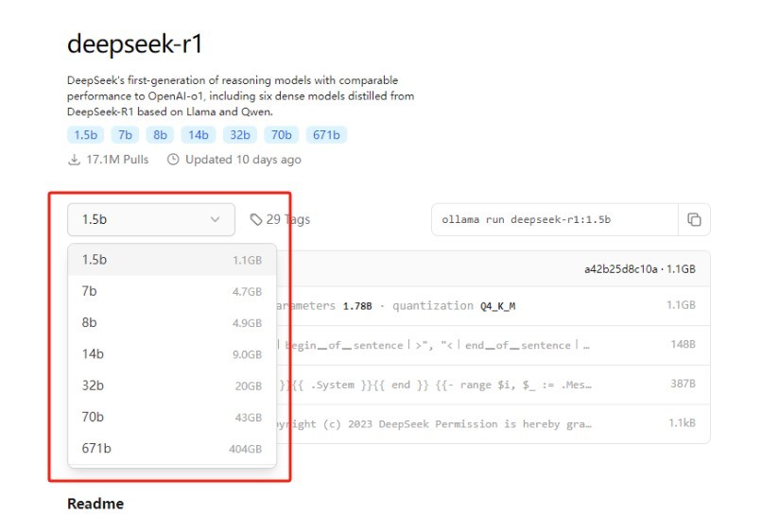Choose the 7b model from list
The image size is (762, 532).
pos(171,291)
